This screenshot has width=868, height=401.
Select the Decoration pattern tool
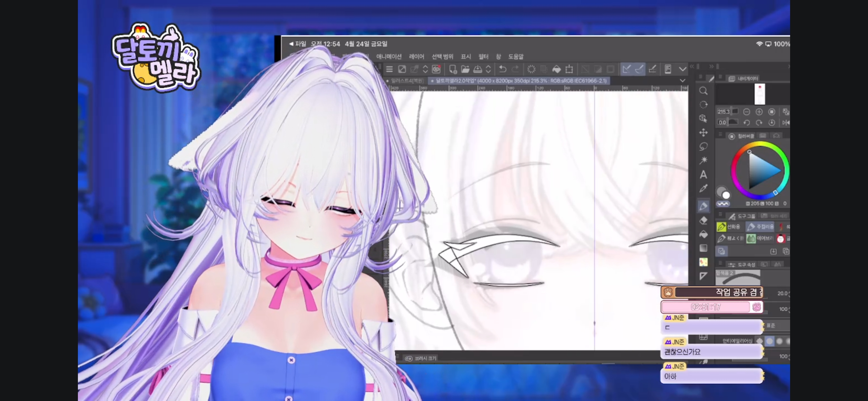703,262
